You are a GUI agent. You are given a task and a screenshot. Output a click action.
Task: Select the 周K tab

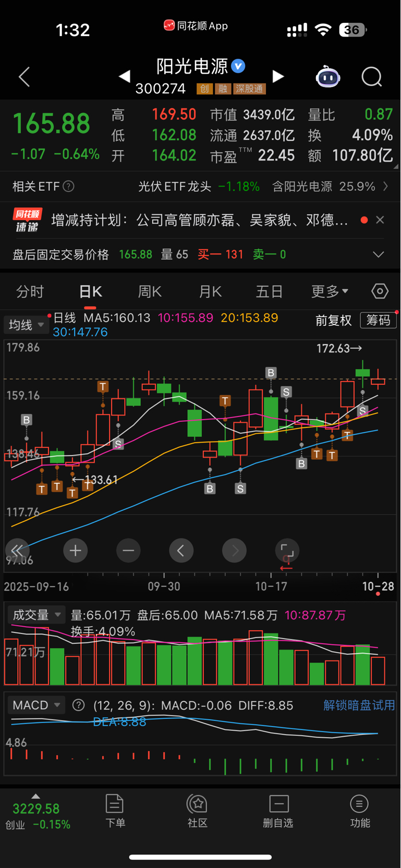coord(150,291)
